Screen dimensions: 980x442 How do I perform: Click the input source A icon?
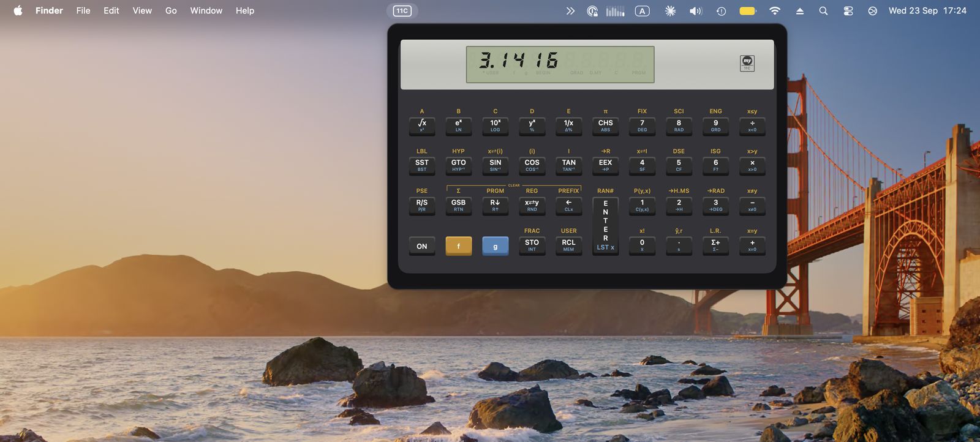coord(642,10)
